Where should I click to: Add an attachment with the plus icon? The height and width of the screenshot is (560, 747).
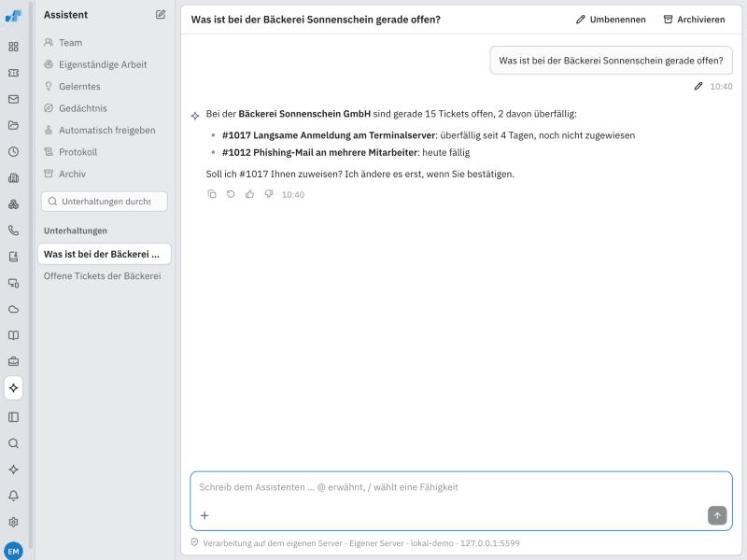[204, 515]
